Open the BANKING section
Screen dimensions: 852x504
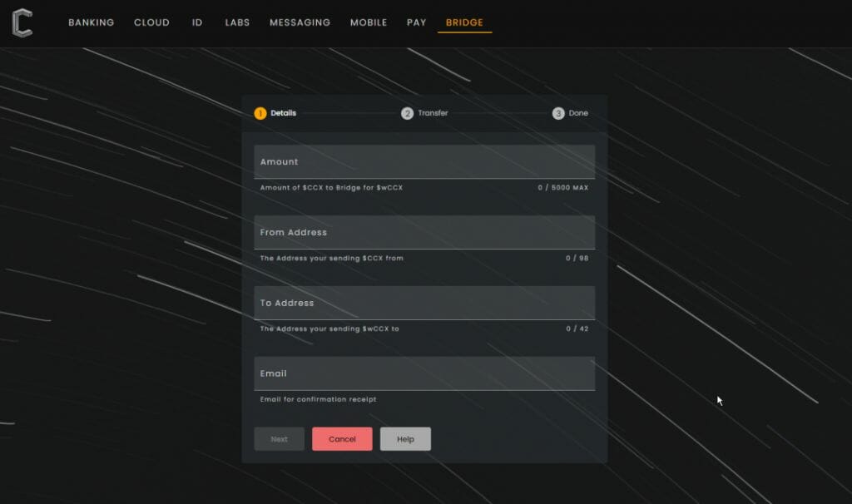pyautogui.click(x=91, y=22)
